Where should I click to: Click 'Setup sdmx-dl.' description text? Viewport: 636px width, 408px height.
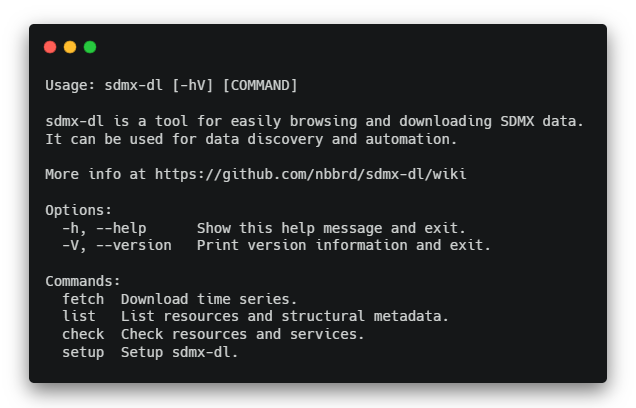[x=180, y=352]
